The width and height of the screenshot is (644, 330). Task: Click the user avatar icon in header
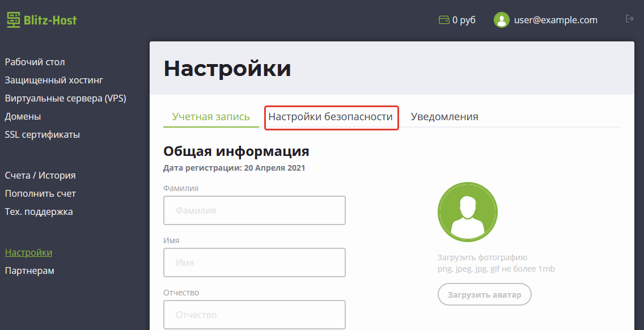501,20
